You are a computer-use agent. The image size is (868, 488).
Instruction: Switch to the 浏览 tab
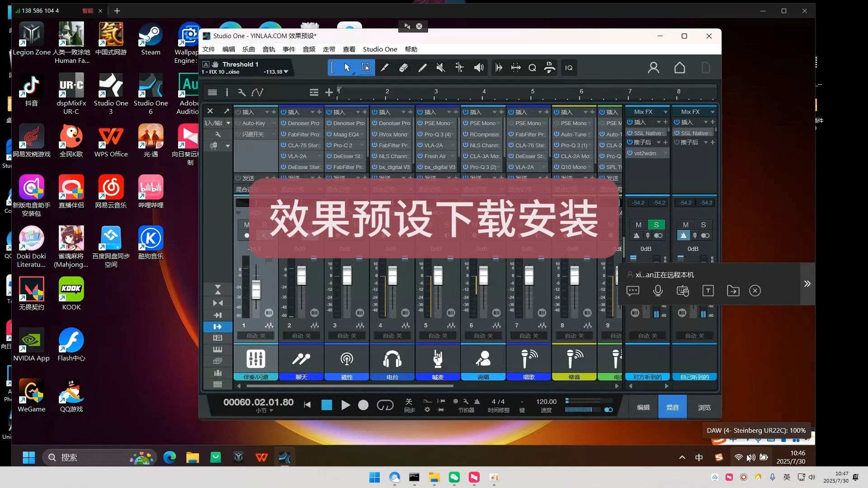tap(704, 407)
